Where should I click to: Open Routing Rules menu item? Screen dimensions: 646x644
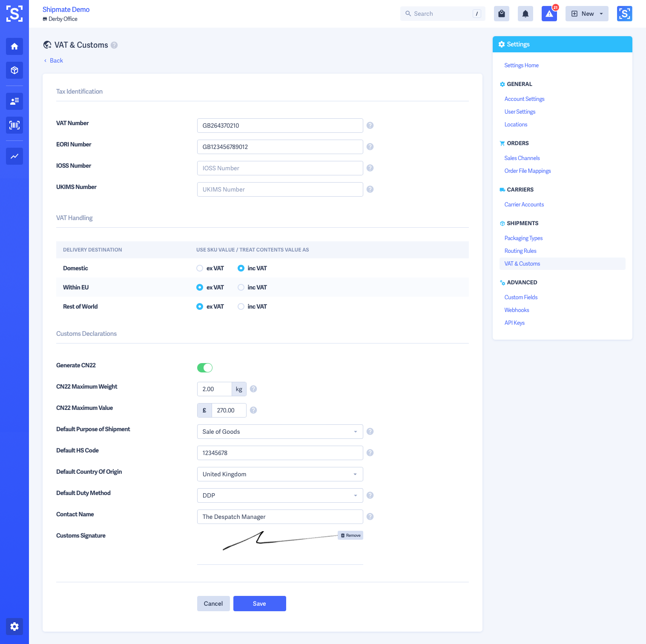[520, 251]
